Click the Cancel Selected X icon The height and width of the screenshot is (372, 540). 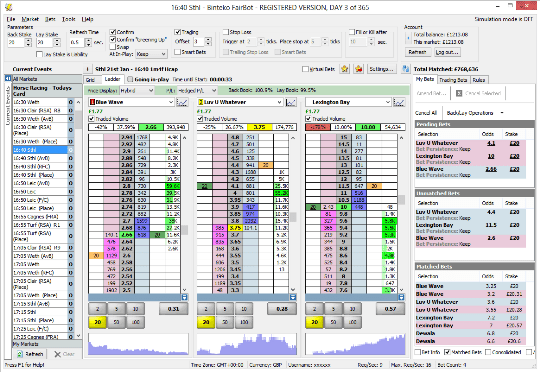[459, 93]
